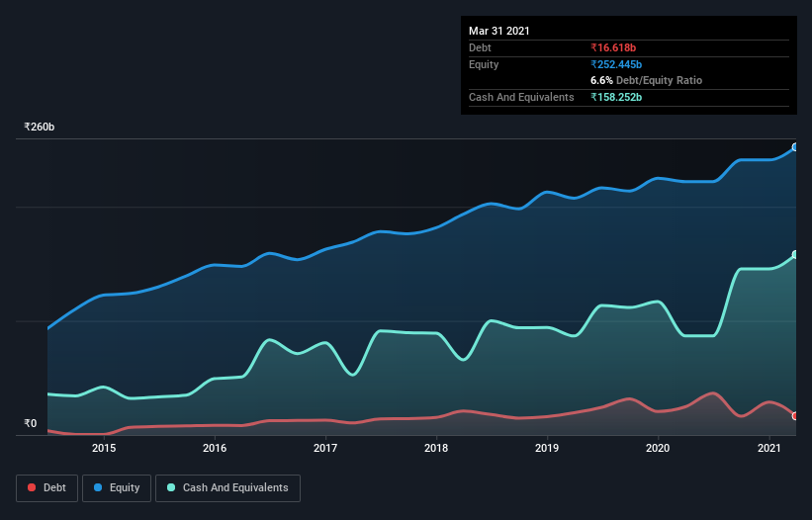Screen dimensions: 812x520
Task: Select the Equity endpoint marker on chart
Action: click(x=795, y=147)
